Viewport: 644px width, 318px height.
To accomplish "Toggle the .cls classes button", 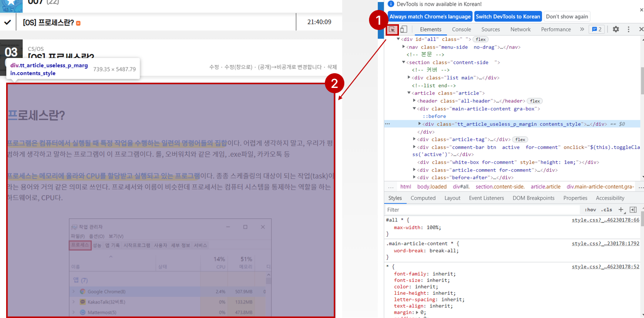I will point(606,210).
